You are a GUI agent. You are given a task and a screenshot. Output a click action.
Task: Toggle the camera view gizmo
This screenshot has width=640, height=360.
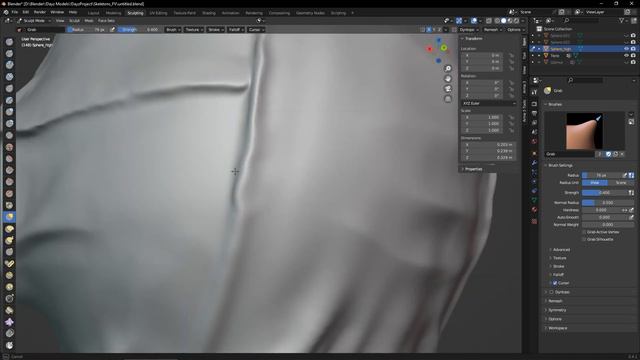tap(448, 89)
